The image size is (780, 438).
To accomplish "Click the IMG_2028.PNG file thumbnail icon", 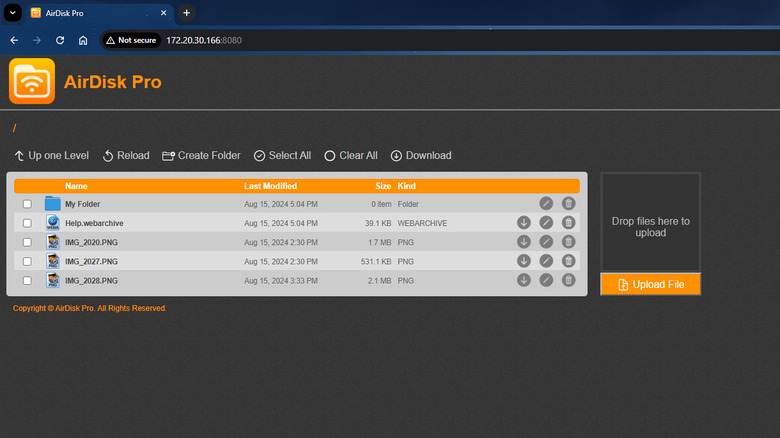I will [x=53, y=280].
